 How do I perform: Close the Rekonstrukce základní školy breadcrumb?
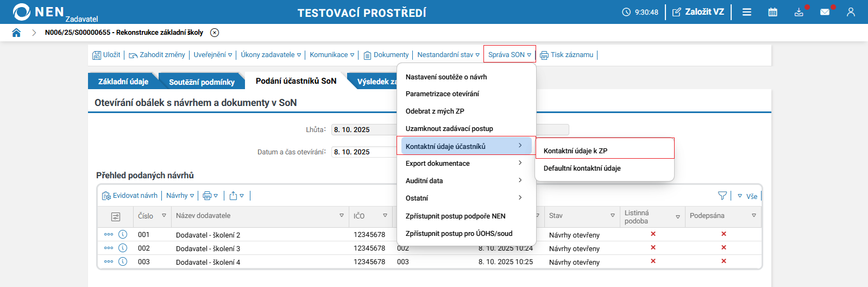pyautogui.click(x=215, y=33)
